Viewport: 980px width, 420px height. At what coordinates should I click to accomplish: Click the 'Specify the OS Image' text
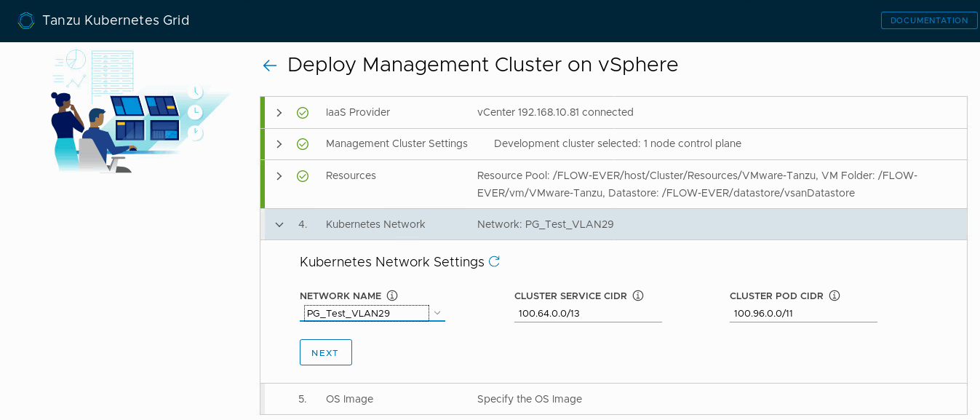tap(530, 399)
